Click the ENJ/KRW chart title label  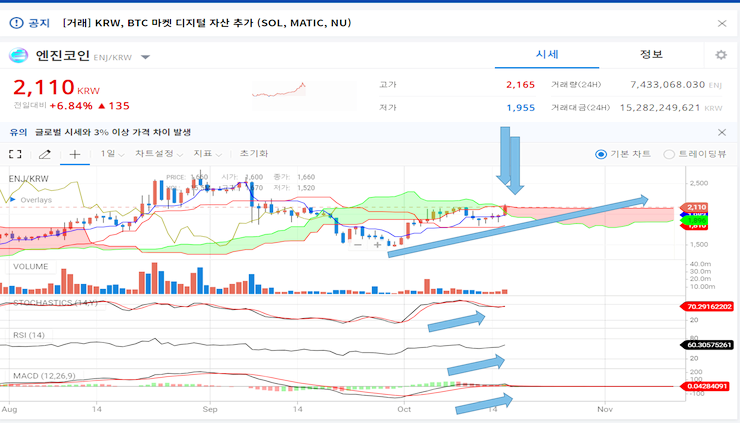tap(29, 179)
